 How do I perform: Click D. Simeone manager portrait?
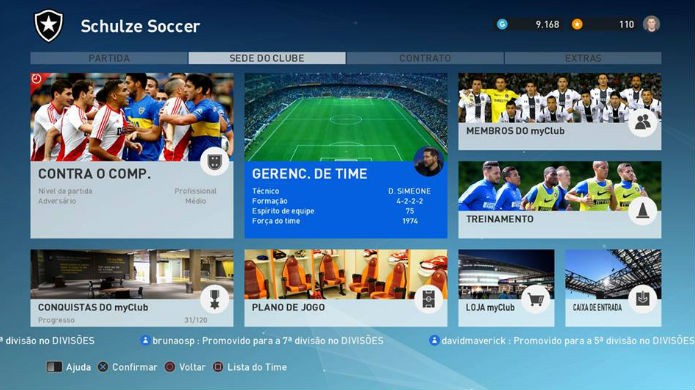pyautogui.click(x=429, y=161)
